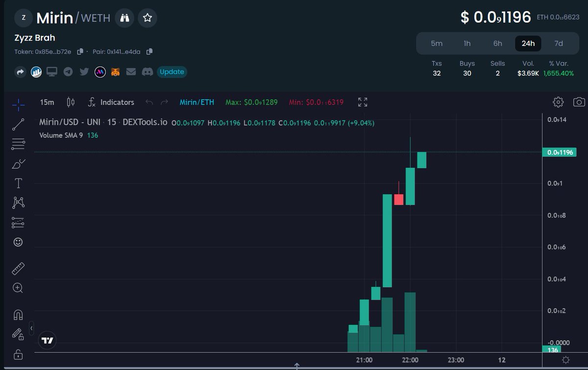Click the share arrow icon
Viewport: 588px width, 370px height.
pyautogui.click(x=21, y=72)
